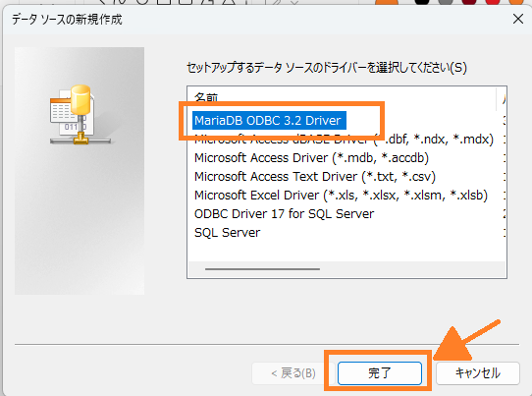Select the SQL Server driver entry
The width and height of the screenshot is (532, 396).
click(x=227, y=232)
